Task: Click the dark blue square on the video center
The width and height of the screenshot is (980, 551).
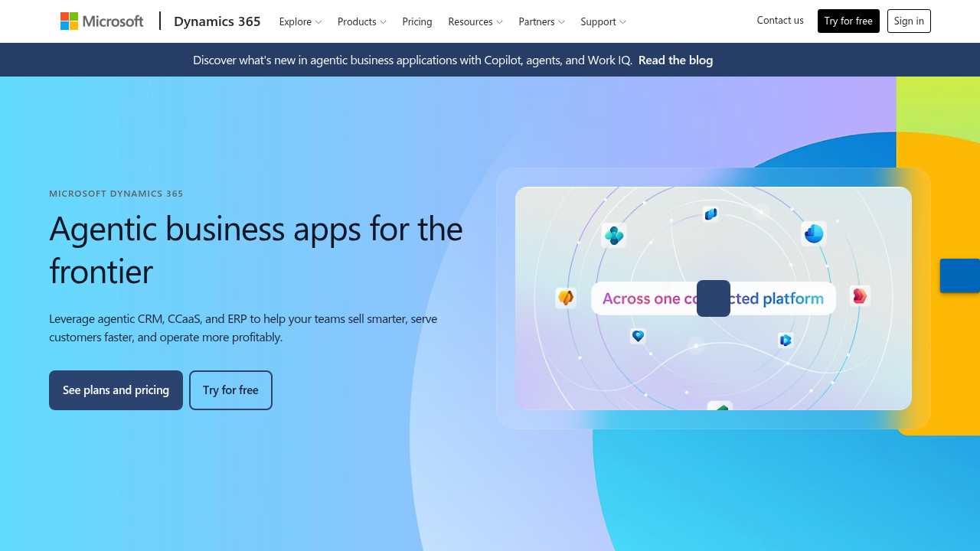Action: [x=714, y=298]
